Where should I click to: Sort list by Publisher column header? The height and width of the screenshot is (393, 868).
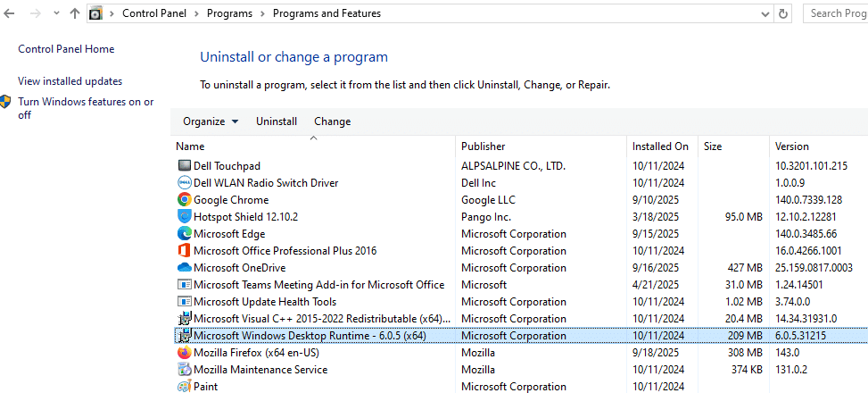[x=541, y=146]
